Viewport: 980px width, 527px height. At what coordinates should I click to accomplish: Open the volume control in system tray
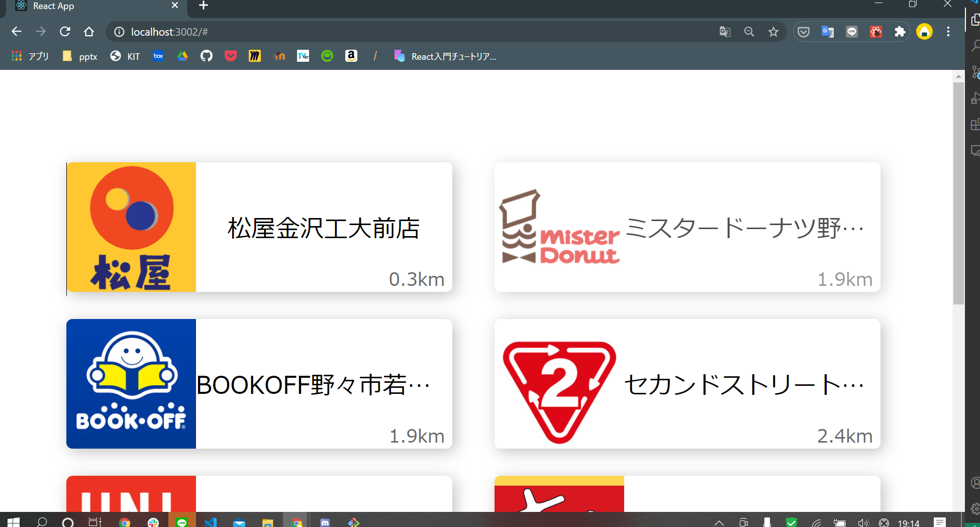pos(863,522)
